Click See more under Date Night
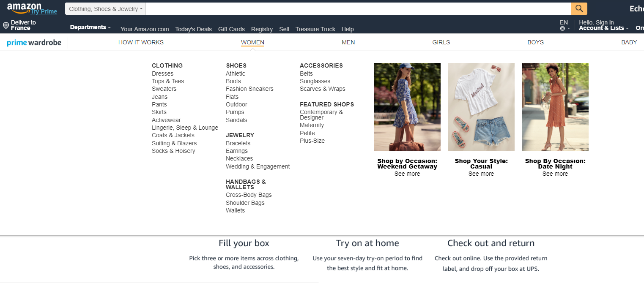The image size is (644, 283). [555, 174]
